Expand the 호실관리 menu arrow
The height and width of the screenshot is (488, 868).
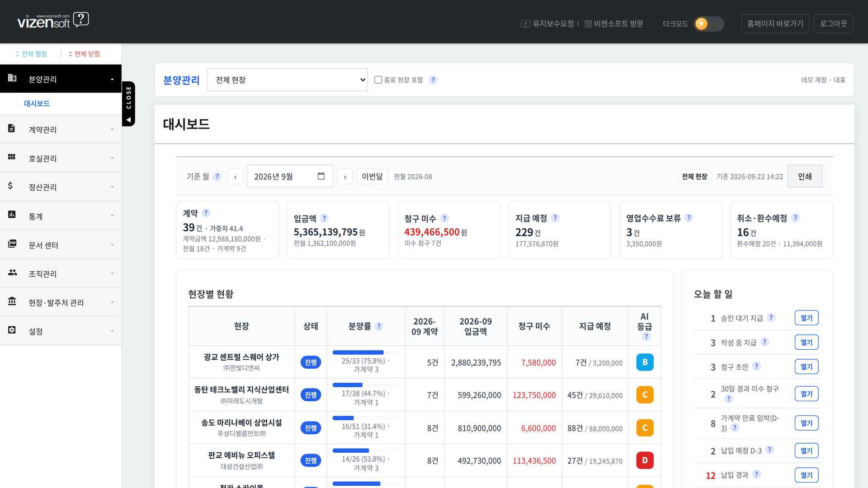pyautogui.click(x=112, y=158)
